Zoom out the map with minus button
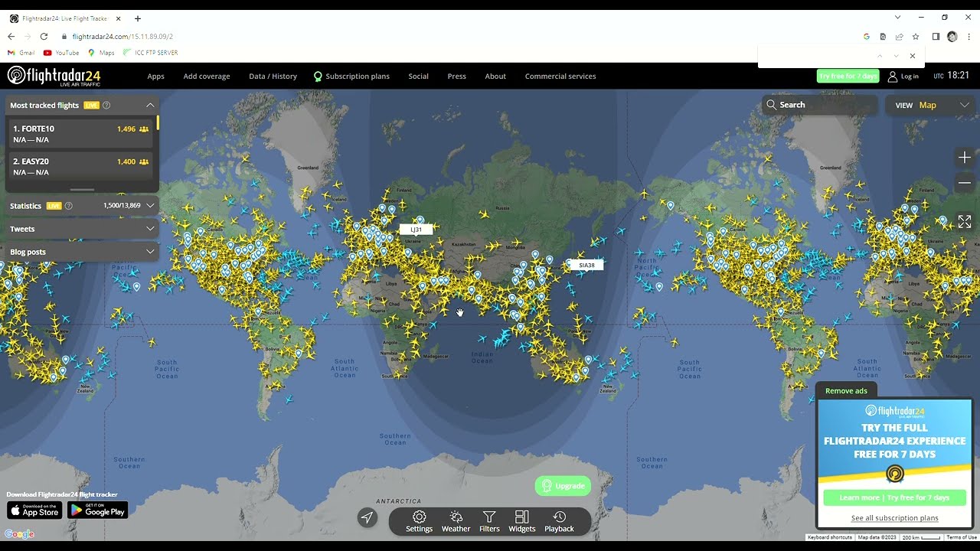Viewport: 980px width, 551px height. 965,183
